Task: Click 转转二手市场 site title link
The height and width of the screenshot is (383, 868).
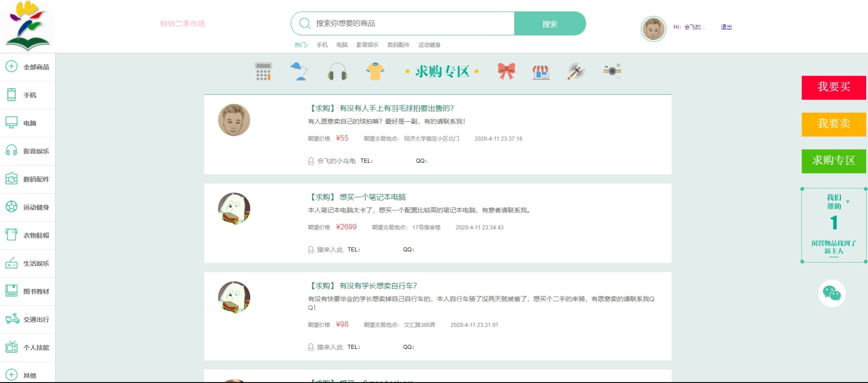Action: pyautogui.click(x=182, y=24)
